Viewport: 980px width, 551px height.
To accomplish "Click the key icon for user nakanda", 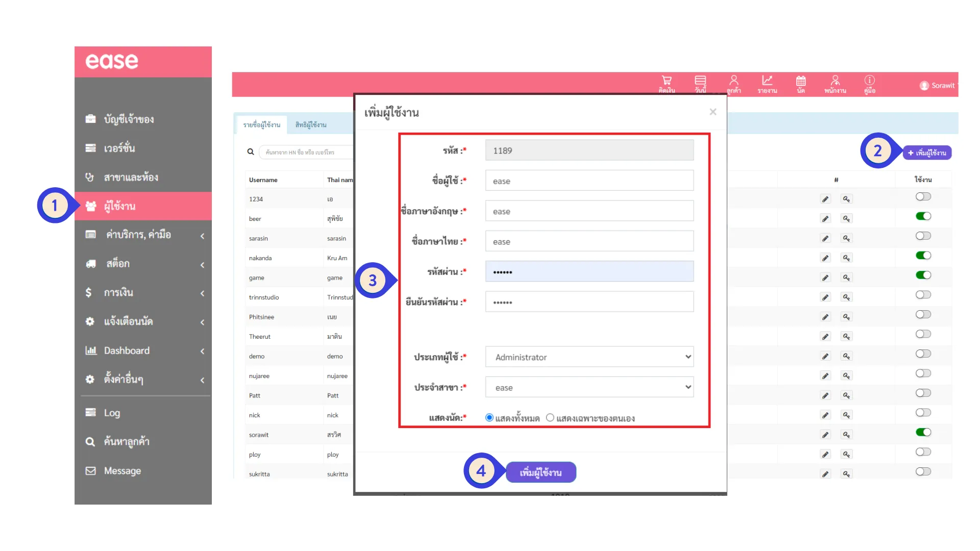I will [x=846, y=258].
